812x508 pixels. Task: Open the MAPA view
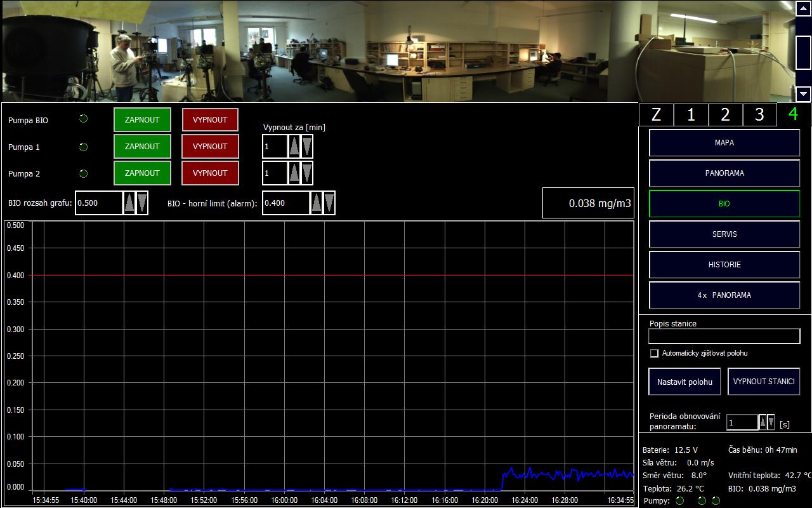click(x=724, y=143)
